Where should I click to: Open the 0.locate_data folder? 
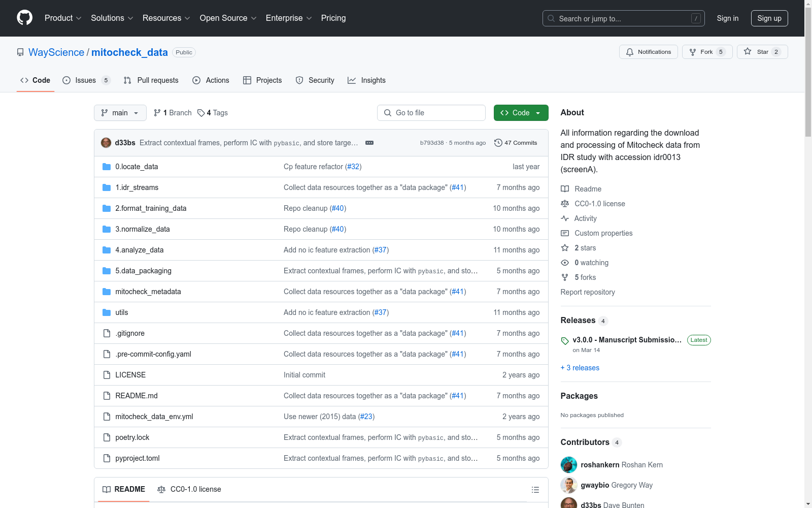[x=137, y=167]
